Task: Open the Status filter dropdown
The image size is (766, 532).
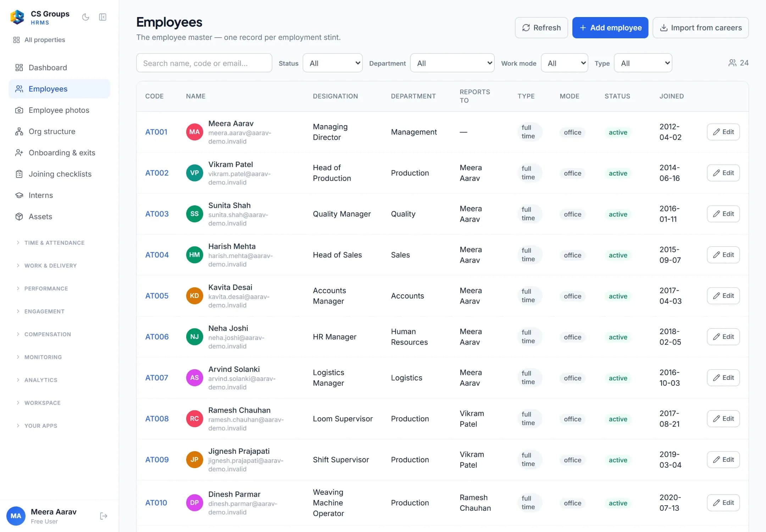Action: [x=333, y=63]
